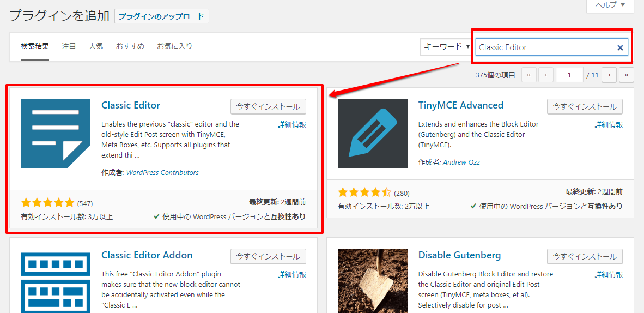This screenshot has width=644, height=313.
Task: Clear the search field with the X icon
Action: click(620, 47)
